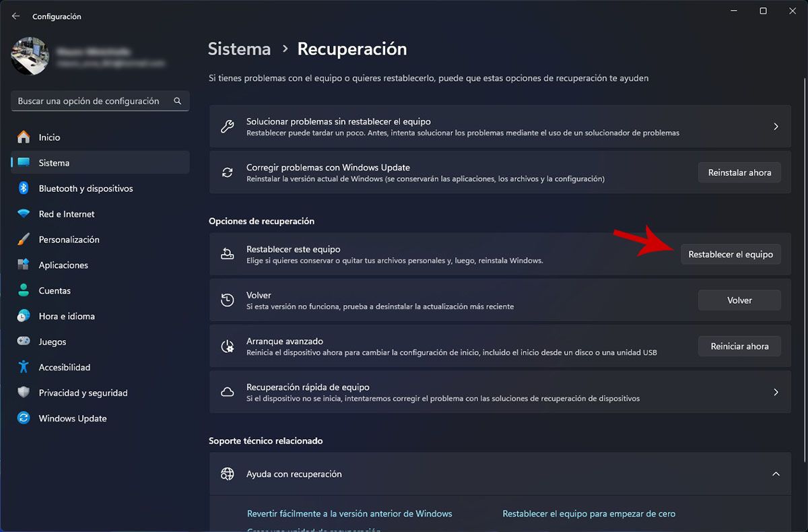Screen dimensions: 808x532
Task: Select the Red e Internet wifi icon
Action: [x=24, y=214]
